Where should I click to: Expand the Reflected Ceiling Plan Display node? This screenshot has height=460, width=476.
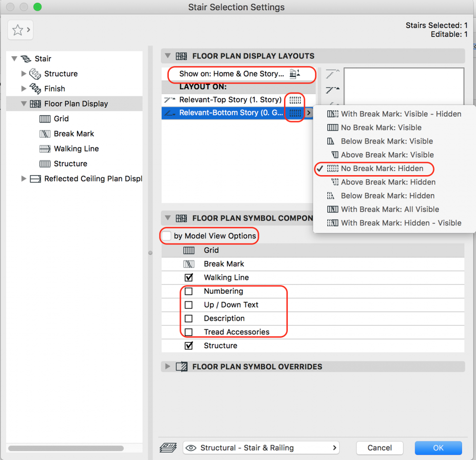(x=24, y=179)
